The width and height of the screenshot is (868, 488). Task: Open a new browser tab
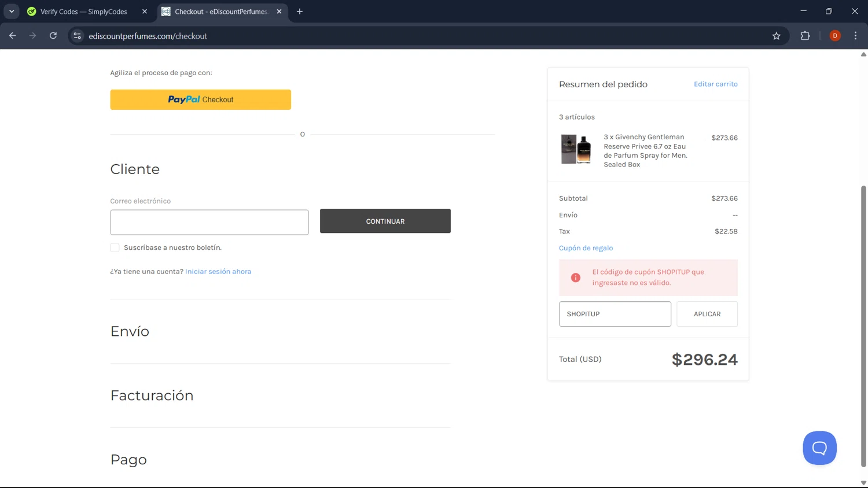pos(300,12)
